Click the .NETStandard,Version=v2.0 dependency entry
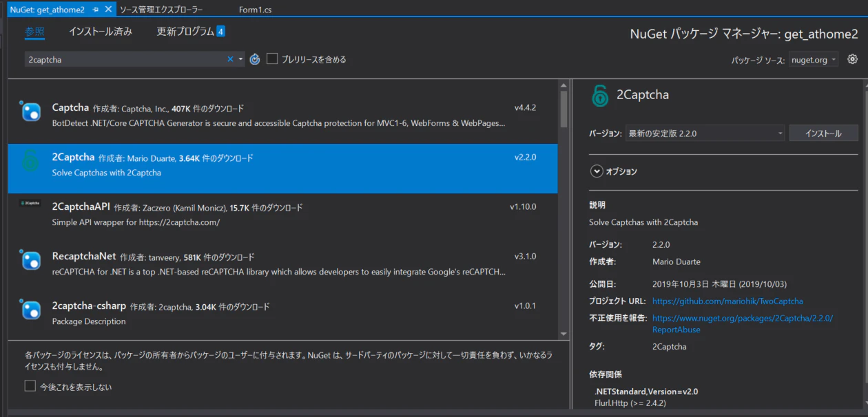 [646, 392]
